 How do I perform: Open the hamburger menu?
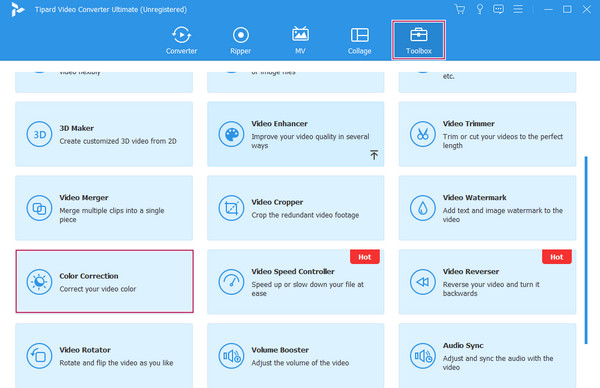[518, 9]
